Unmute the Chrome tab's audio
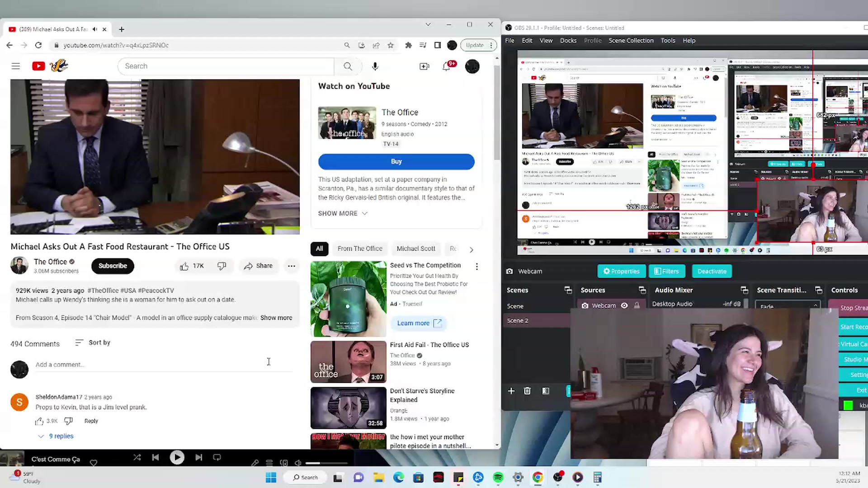The image size is (868, 488). [x=95, y=29]
